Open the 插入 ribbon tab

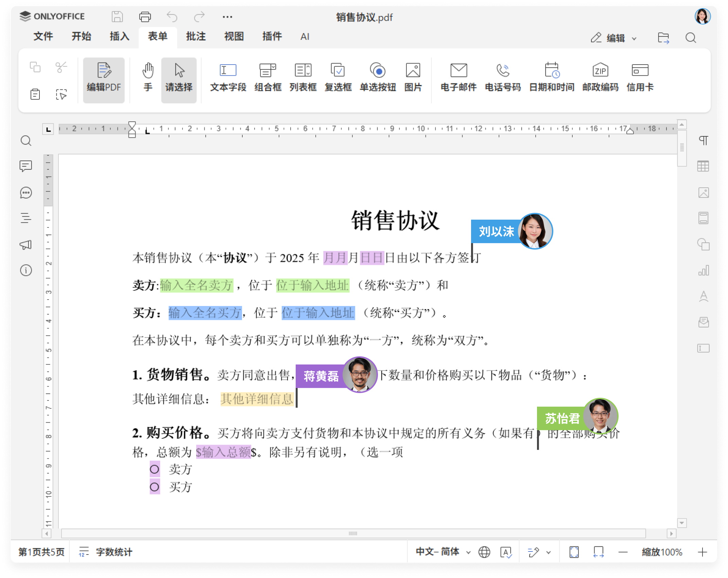tap(119, 36)
